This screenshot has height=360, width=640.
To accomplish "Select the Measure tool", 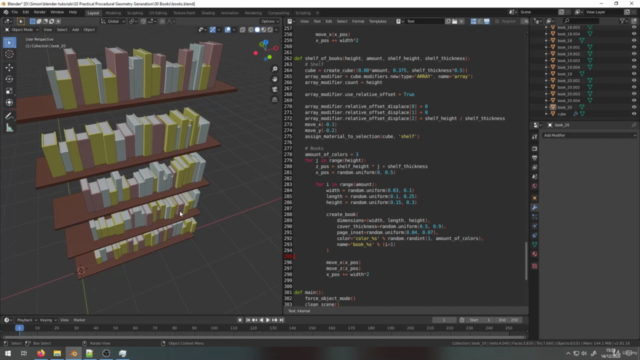I will pos(9,128).
